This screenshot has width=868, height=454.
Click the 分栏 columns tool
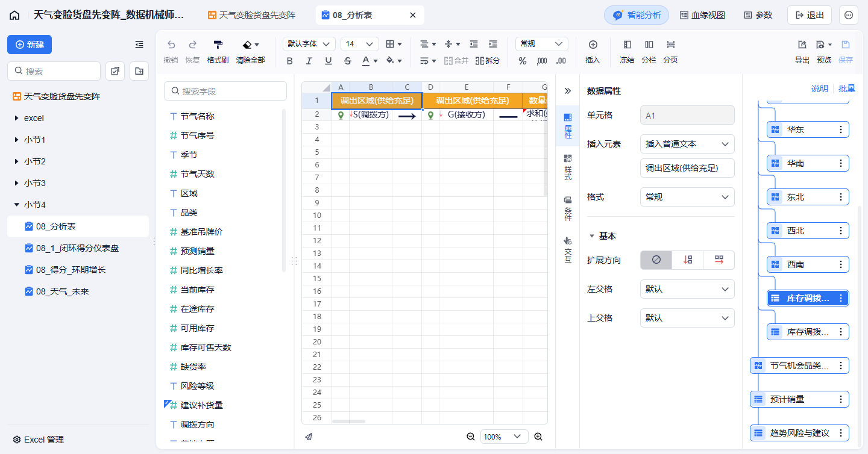tap(649, 52)
